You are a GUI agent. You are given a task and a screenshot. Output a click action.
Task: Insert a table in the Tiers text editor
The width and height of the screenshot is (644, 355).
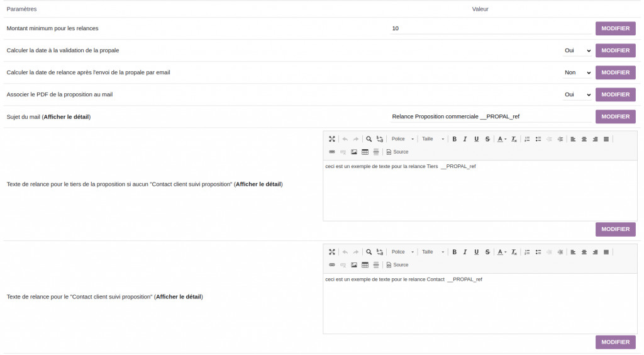click(x=365, y=152)
